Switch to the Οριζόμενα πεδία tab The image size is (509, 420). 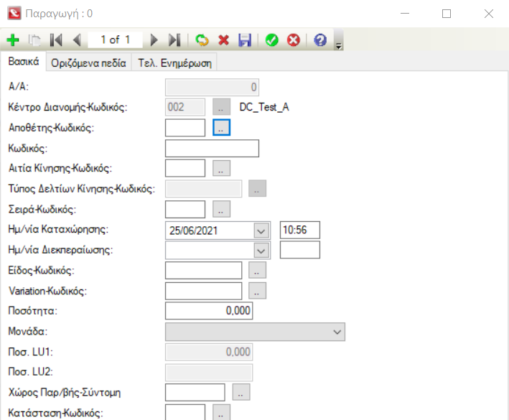88,62
